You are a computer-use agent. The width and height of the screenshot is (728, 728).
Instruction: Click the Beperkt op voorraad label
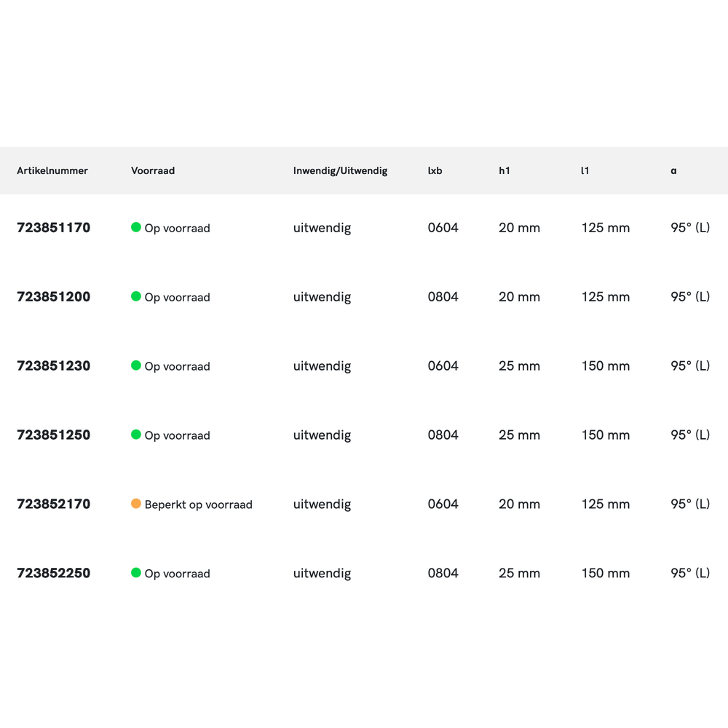click(x=198, y=505)
